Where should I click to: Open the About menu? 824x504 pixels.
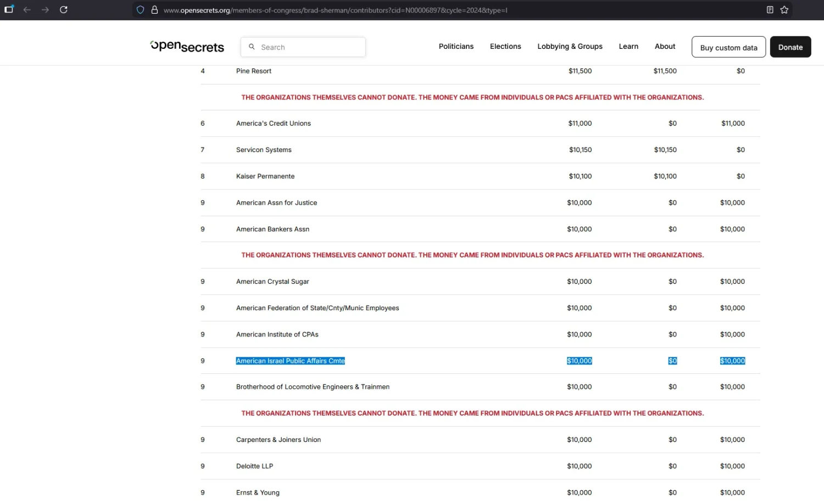point(665,47)
